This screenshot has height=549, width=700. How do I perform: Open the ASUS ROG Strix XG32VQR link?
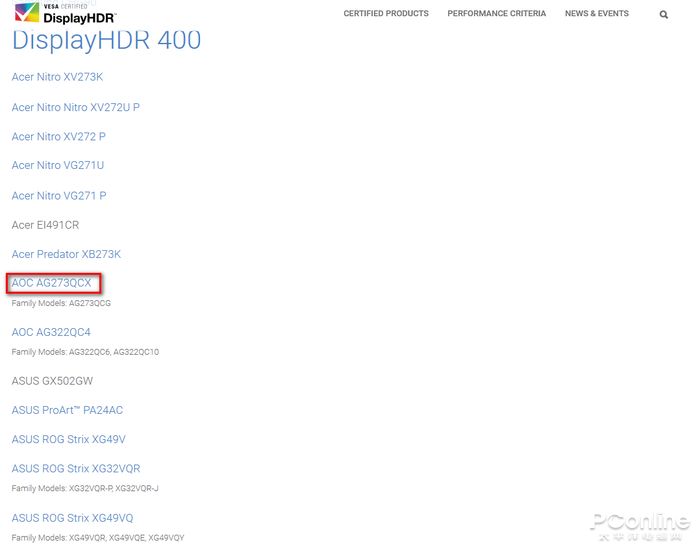(76, 468)
